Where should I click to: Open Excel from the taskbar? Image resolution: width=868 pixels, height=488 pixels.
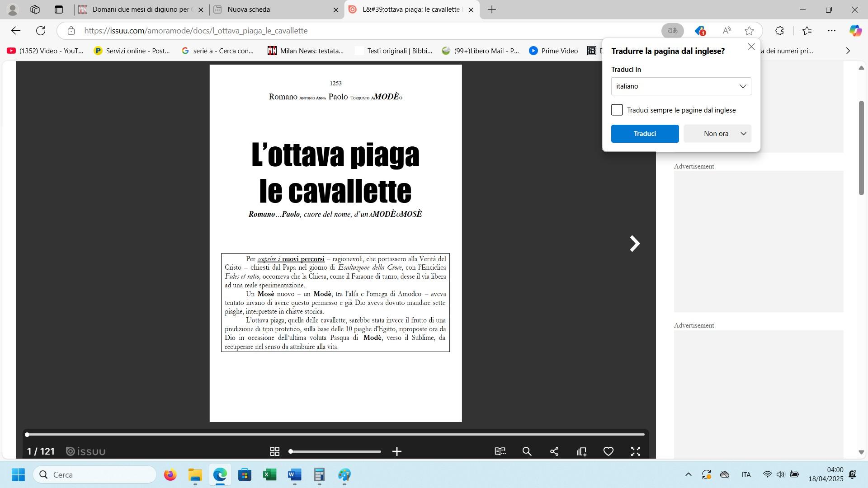pyautogui.click(x=270, y=475)
